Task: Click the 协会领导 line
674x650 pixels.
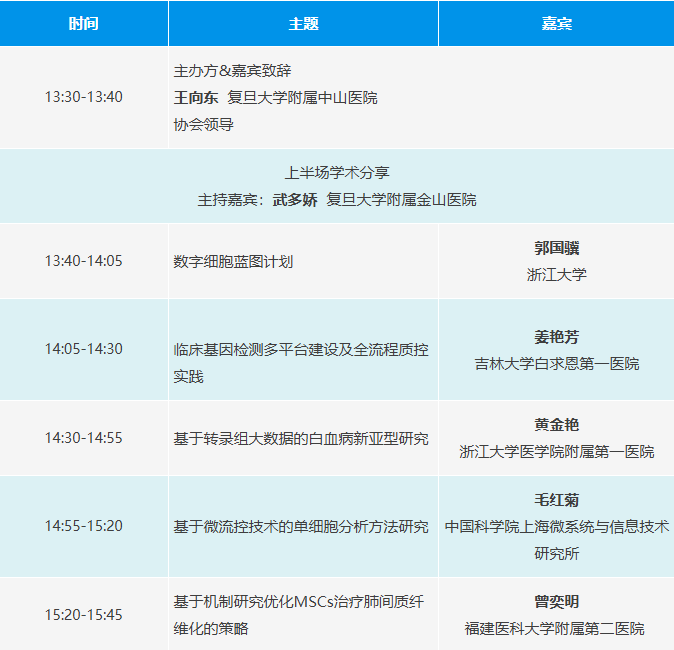Action: (203, 125)
